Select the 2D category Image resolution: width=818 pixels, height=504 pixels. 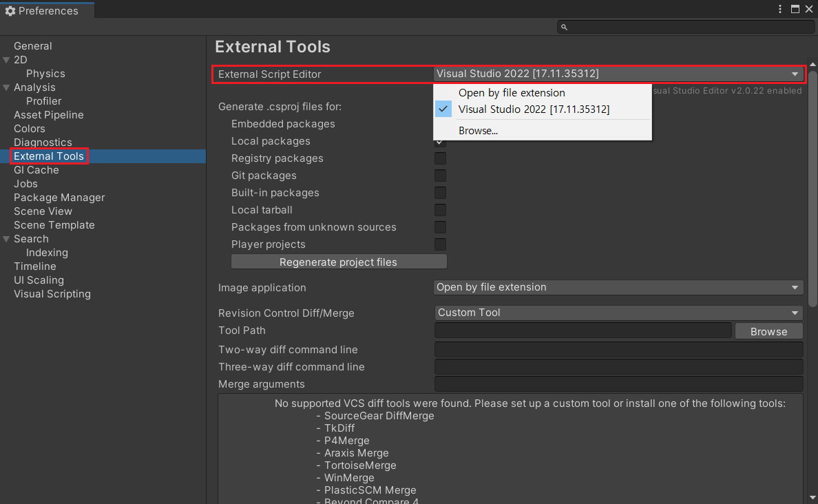21,59
